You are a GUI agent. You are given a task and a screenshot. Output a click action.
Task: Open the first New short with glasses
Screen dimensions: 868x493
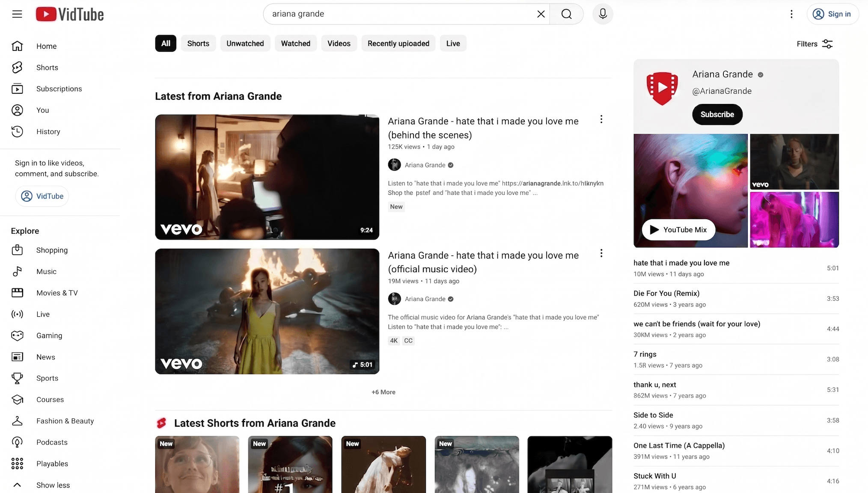[197, 465]
